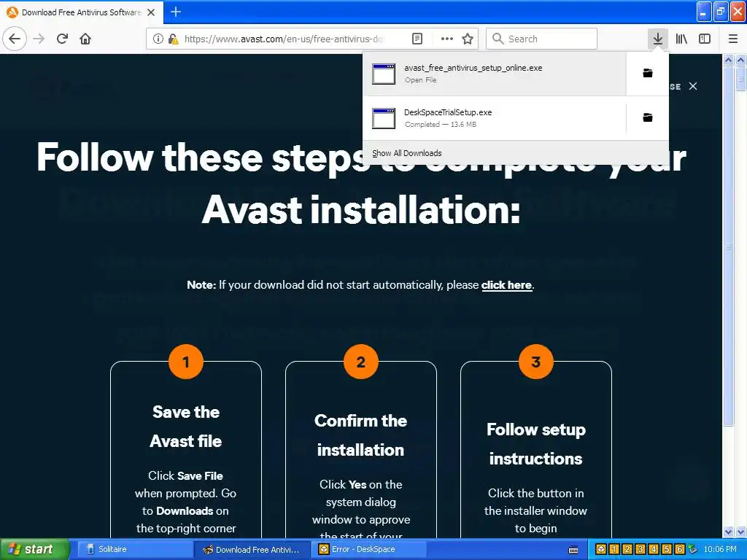747x560 pixels.
Task: Click the 'Confirm the installation' heading
Action: coord(360,435)
